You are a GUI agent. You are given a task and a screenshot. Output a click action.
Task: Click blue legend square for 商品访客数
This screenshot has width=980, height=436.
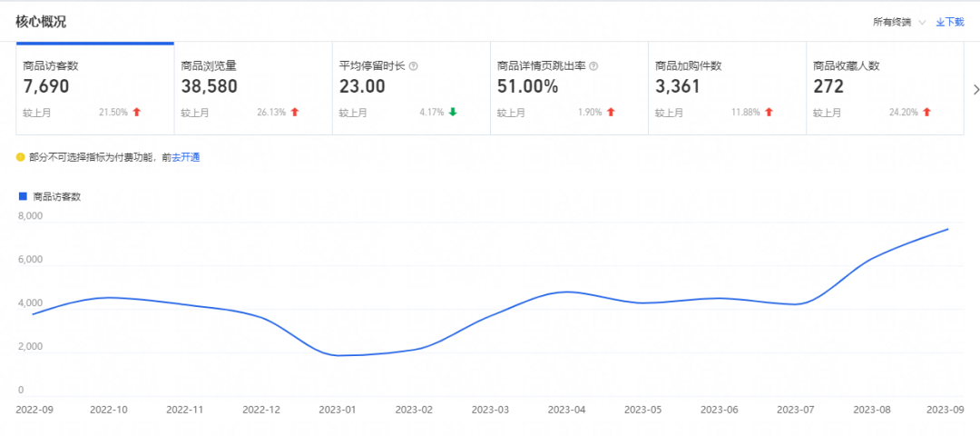pos(23,196)
